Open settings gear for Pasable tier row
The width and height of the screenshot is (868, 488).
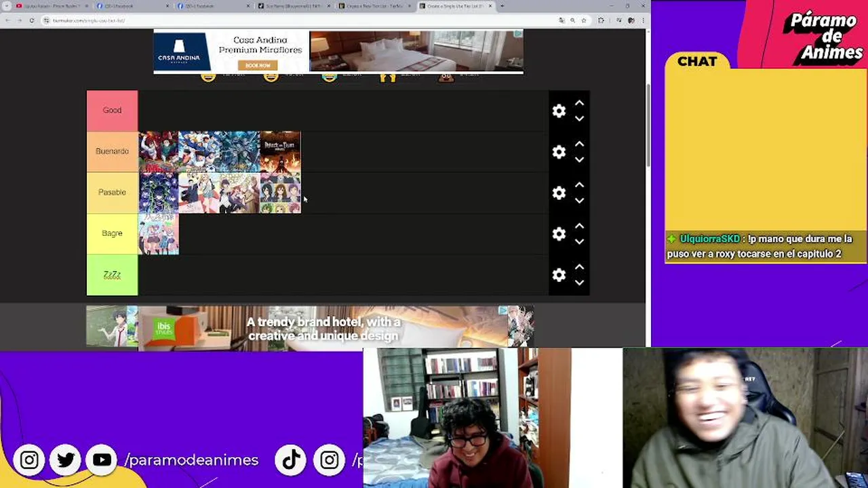tap(559, 193)
